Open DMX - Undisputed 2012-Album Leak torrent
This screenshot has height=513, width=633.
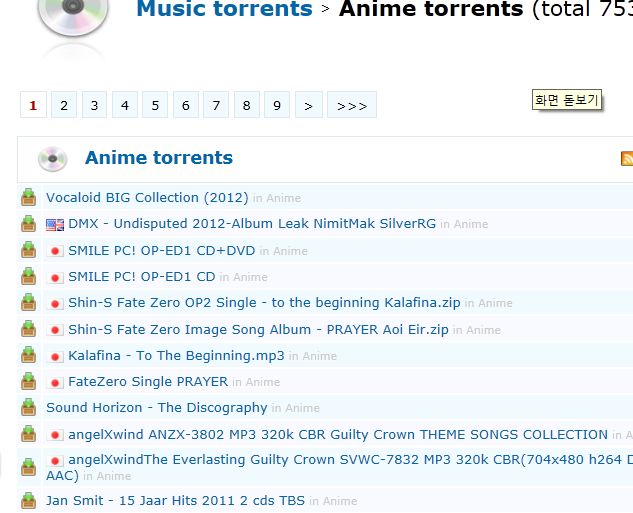click(x=252, y=224)
